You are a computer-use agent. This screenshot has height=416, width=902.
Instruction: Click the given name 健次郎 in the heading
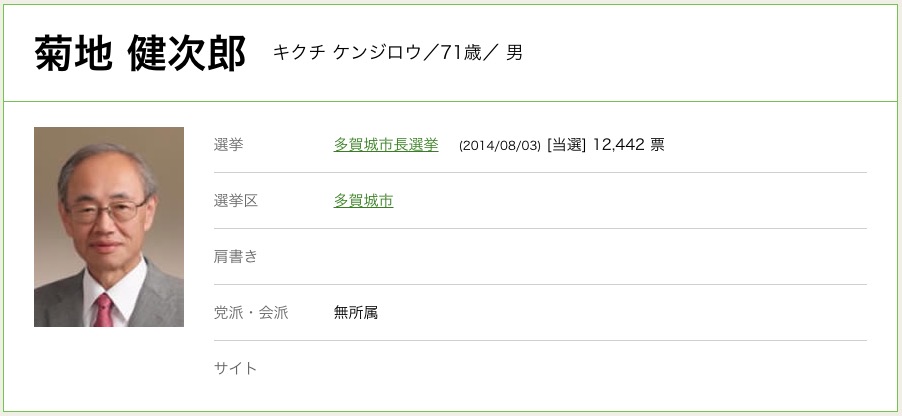(x=187, y=54)
